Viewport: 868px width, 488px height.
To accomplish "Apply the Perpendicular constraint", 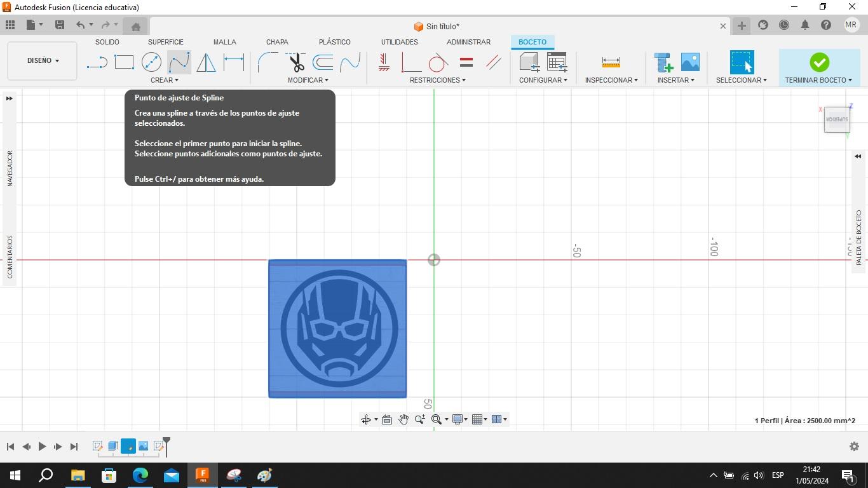I will click(x=411, y=62).
